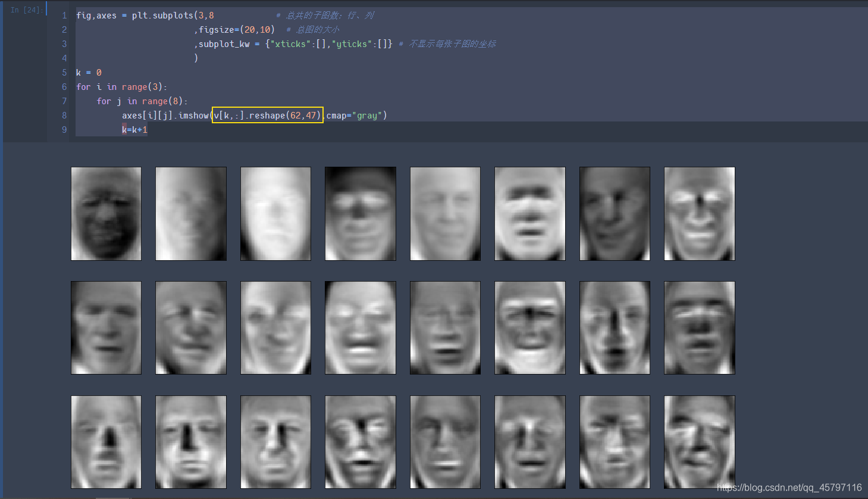
Task: Click the k=k+1 statement on line 9
Action: point(135,129)
